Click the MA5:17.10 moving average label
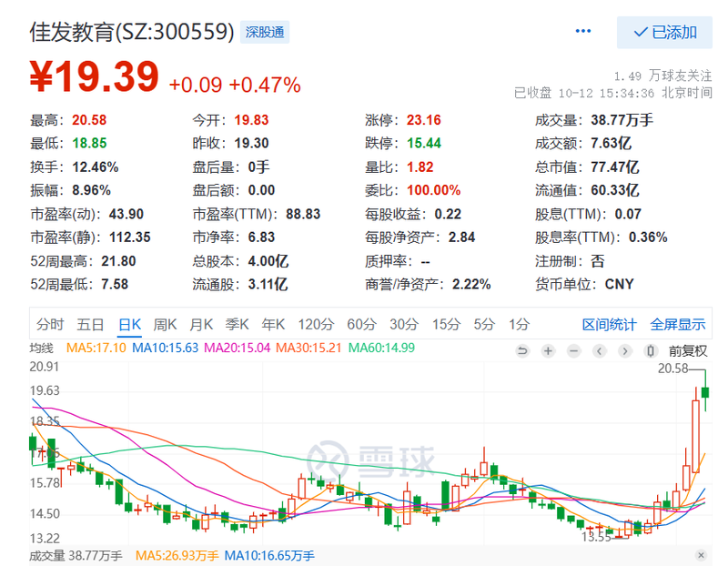The height and width of the screenshot is (566, 728). [x=96, y=348]
